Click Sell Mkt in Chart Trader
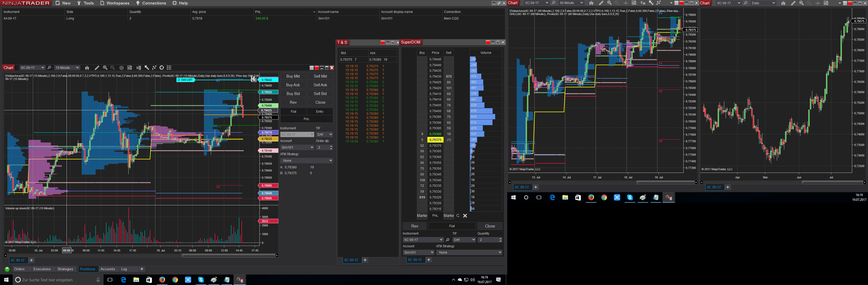The width and height of the screenshot is (868, 285). coord(320,76)
